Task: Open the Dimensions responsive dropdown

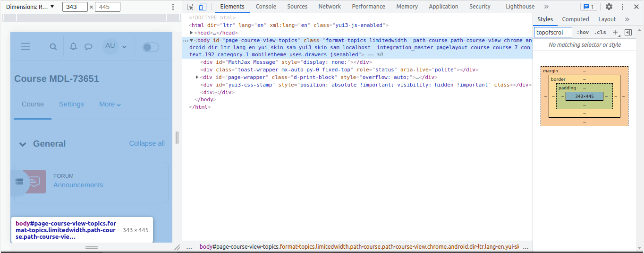Action: [30, 7]
